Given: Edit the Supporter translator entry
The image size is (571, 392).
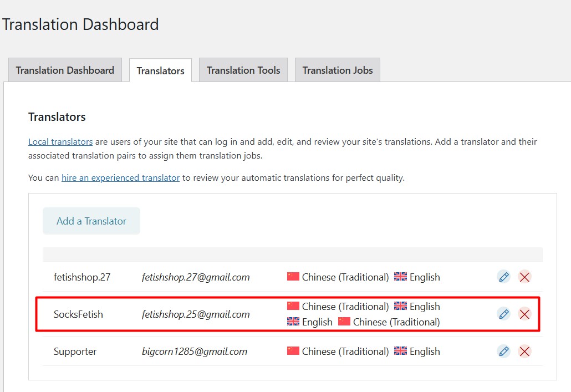Looking at the screenshot, I should (503, 351).
